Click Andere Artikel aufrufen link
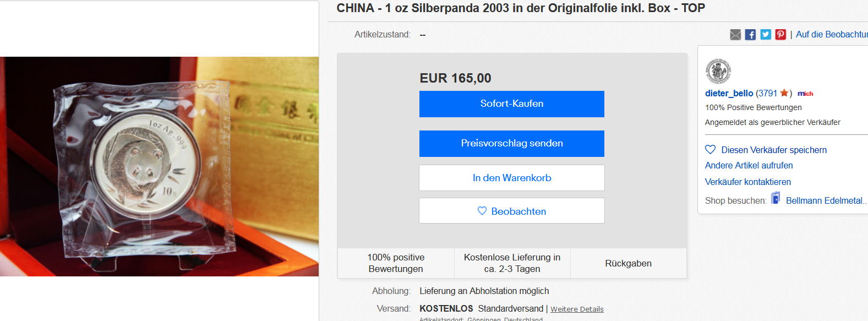 (x=749, y=165)
